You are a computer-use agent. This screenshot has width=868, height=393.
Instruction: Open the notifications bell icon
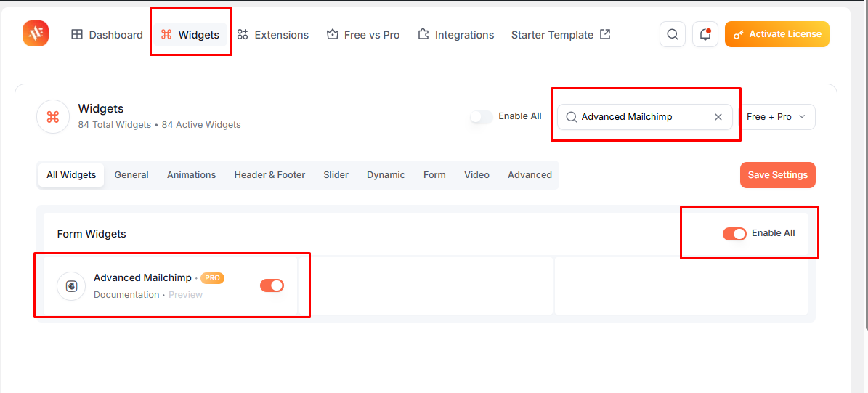(705, 34)
